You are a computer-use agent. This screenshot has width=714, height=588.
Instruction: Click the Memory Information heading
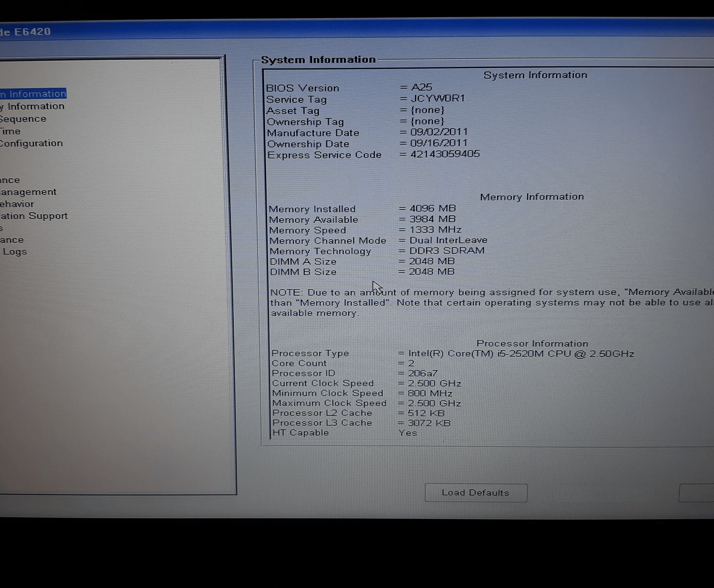click(x=532, y=197)
